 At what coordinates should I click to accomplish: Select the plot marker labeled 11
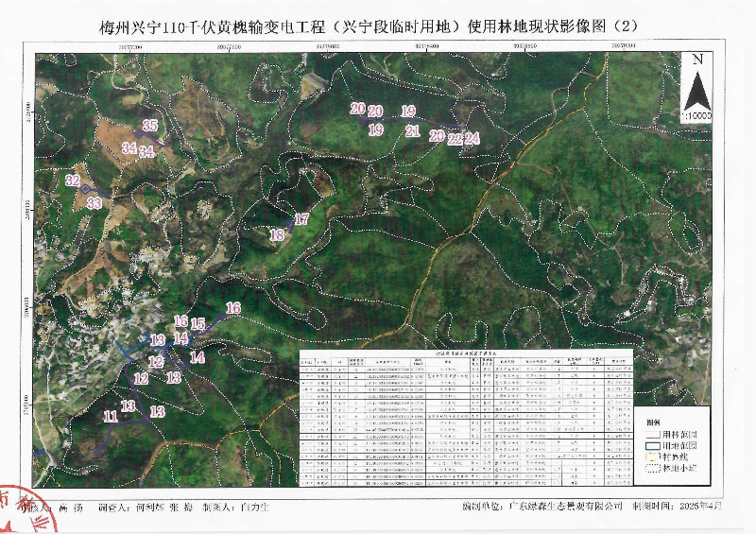(111, 416)
